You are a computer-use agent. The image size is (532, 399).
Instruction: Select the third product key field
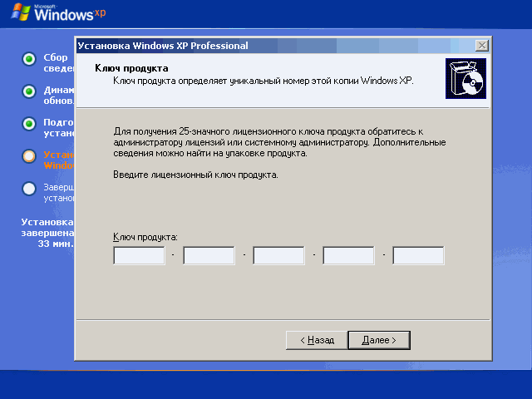pyautogui.click(x=279, y=255)
